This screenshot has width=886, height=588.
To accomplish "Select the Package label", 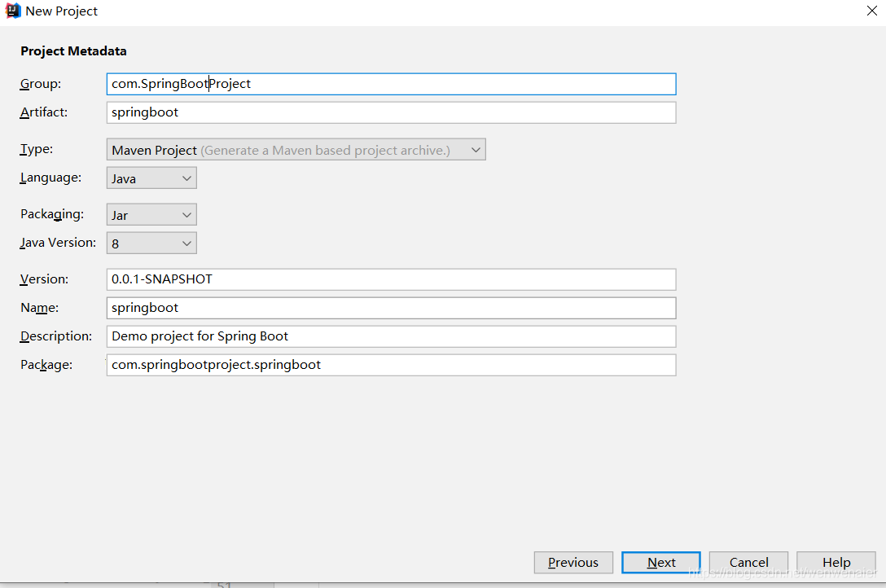I will tap(46, 365).
